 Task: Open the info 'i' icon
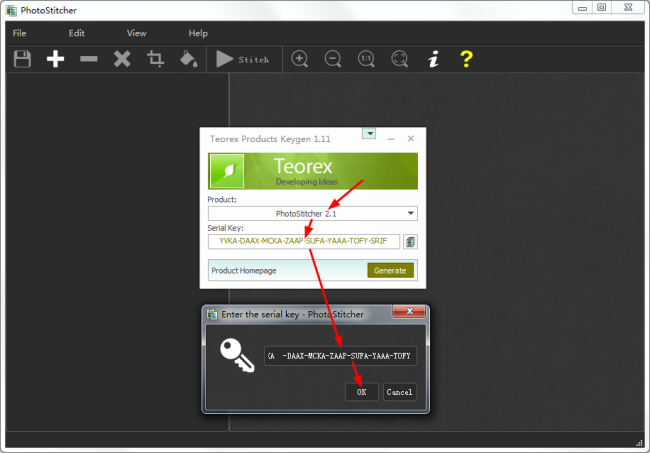click(433, 59)
